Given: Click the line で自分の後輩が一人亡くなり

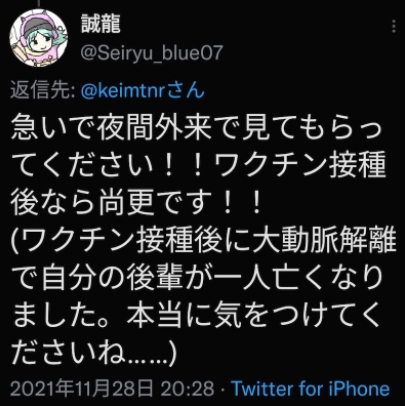Looking at the screenshot, I should click(197, 277).
